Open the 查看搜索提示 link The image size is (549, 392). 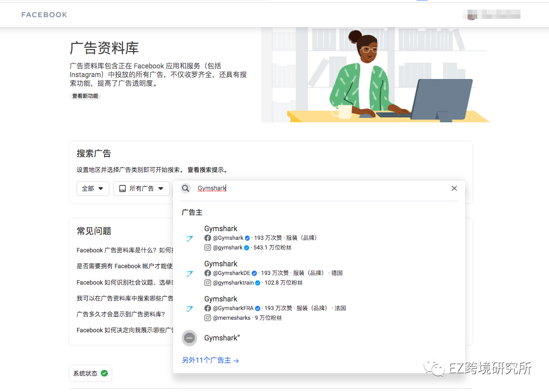(x=208, y=170)
